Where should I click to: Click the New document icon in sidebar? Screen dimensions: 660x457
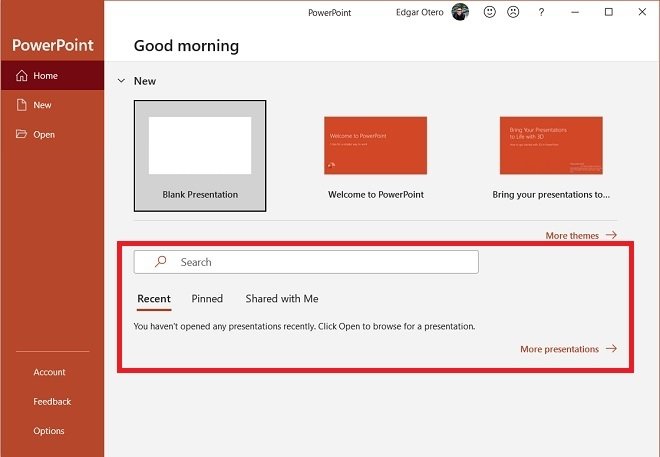click(x=21, y=105)
